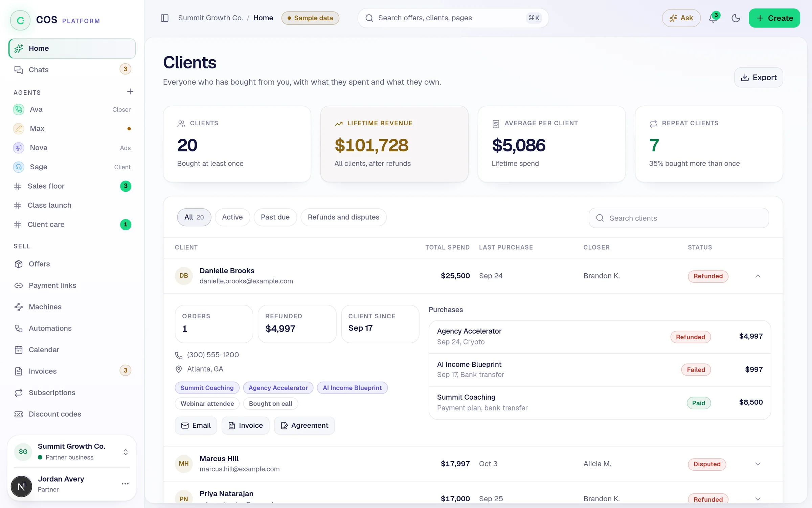Image resolution: width=812 pixels, height=508 pixels.
Task: Click the Agreement button for Danielle
Action: tap(304, 426)
